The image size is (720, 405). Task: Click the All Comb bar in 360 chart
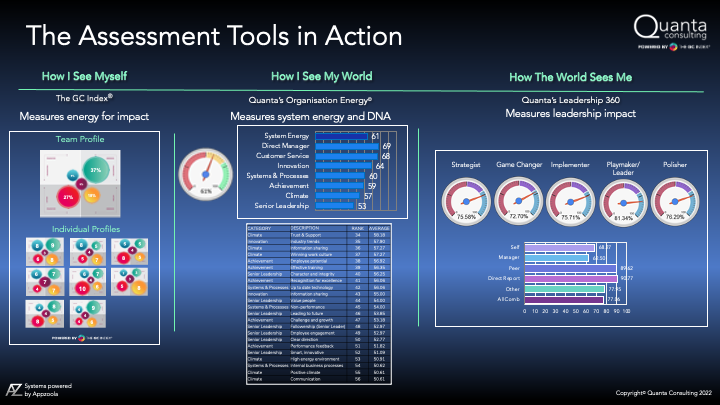pos(564,300)
